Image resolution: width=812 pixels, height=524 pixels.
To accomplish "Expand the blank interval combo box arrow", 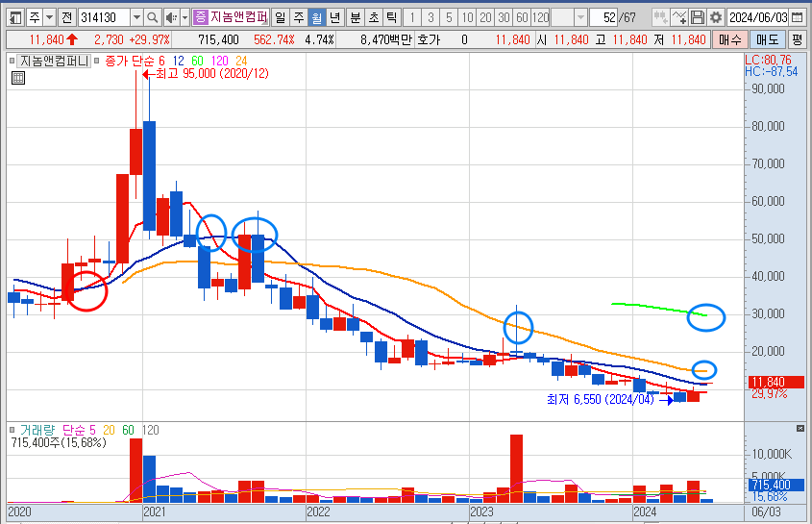I will pos(580,17).
